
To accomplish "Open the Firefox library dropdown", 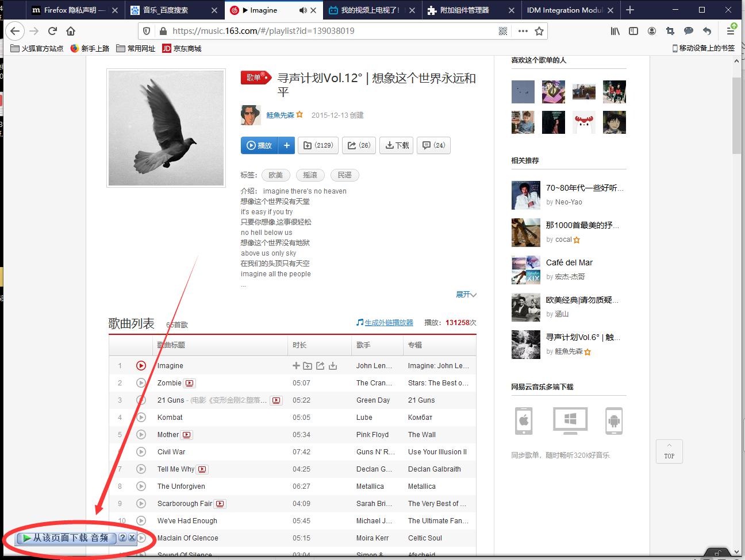I will pos(615,31).
